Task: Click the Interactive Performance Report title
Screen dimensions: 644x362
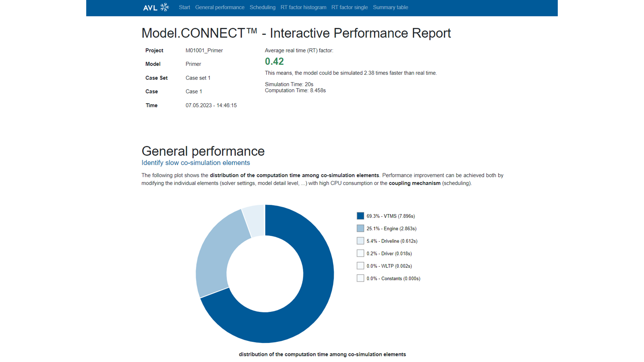Action: 296,33
